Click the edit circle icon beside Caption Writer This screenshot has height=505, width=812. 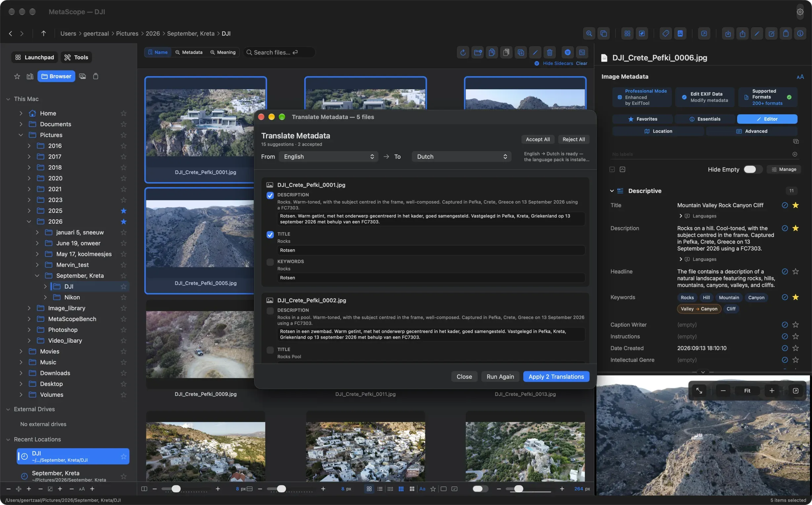point(785,325)
